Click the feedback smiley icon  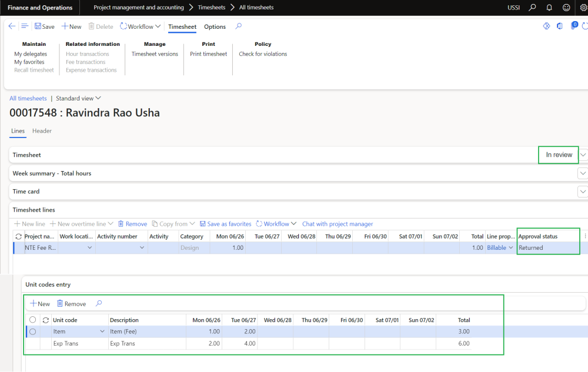[566, 8]
